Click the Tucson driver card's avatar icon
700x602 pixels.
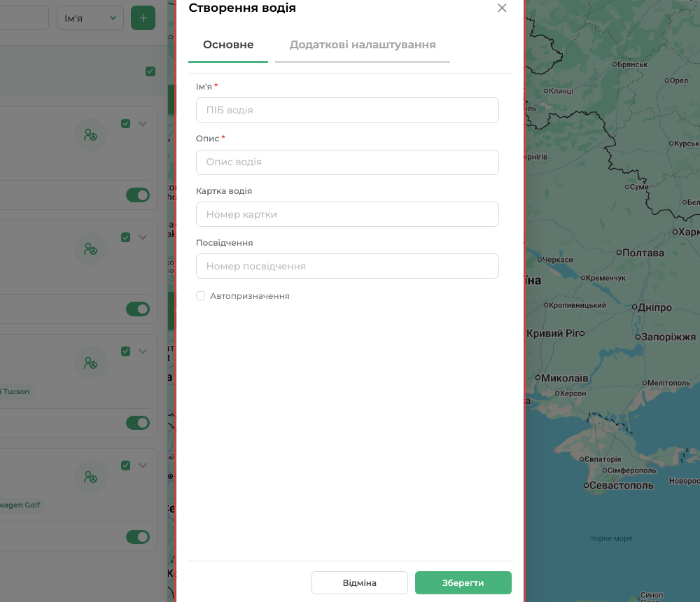[x=90, y=363]
